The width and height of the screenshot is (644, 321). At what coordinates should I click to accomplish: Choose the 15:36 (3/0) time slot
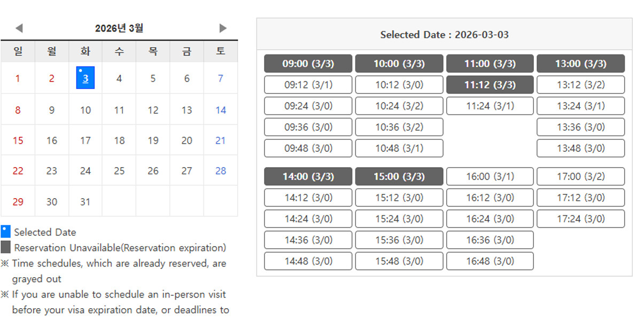point(399,240)
